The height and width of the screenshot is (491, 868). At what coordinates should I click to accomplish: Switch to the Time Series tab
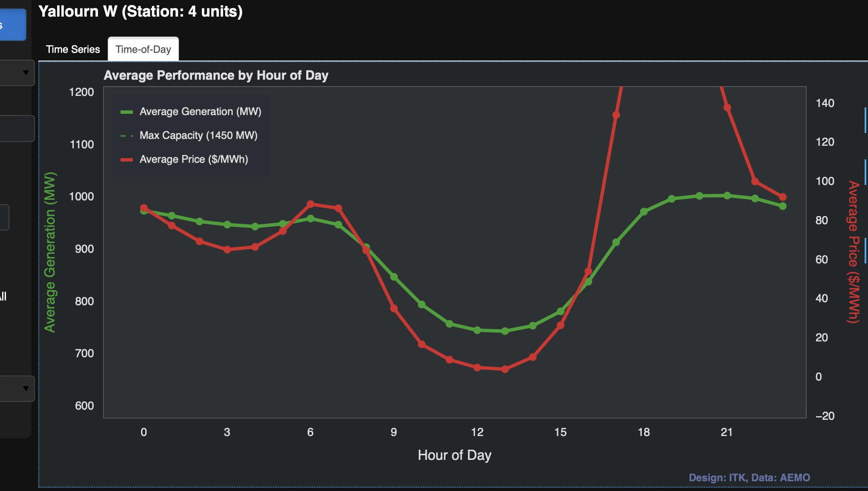(73, 49)
